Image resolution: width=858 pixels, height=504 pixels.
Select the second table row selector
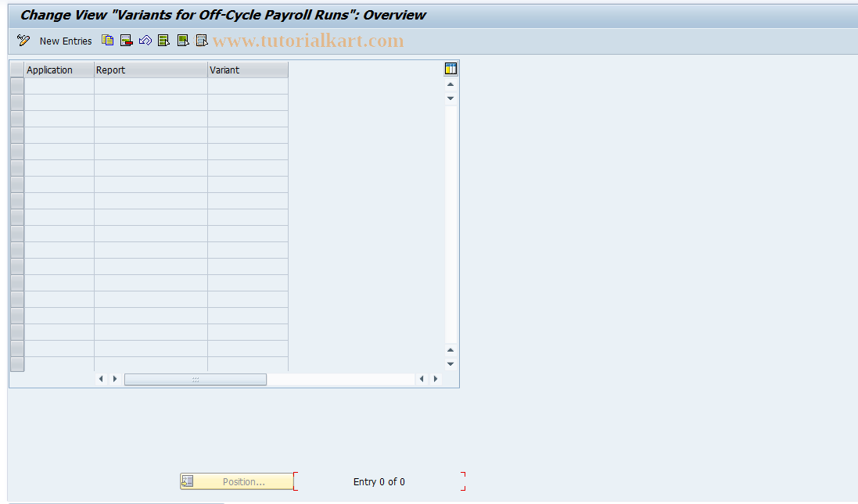(x=17, y=102)
